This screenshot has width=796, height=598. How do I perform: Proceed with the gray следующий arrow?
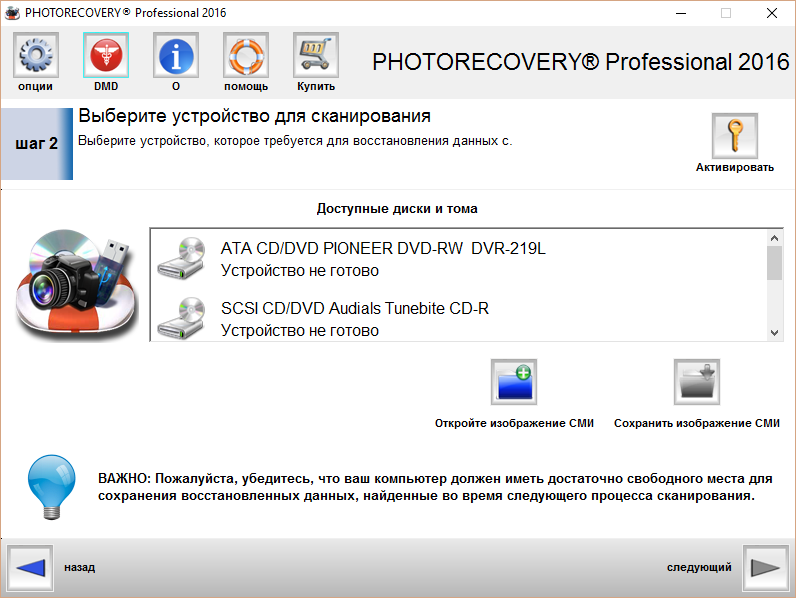pos(766,568)
